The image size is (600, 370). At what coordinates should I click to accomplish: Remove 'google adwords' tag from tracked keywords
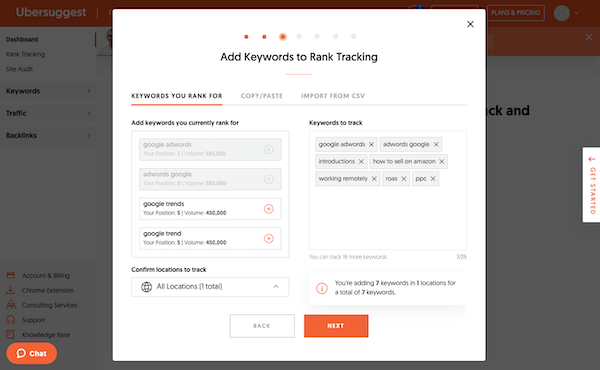(x=371, y=145)
